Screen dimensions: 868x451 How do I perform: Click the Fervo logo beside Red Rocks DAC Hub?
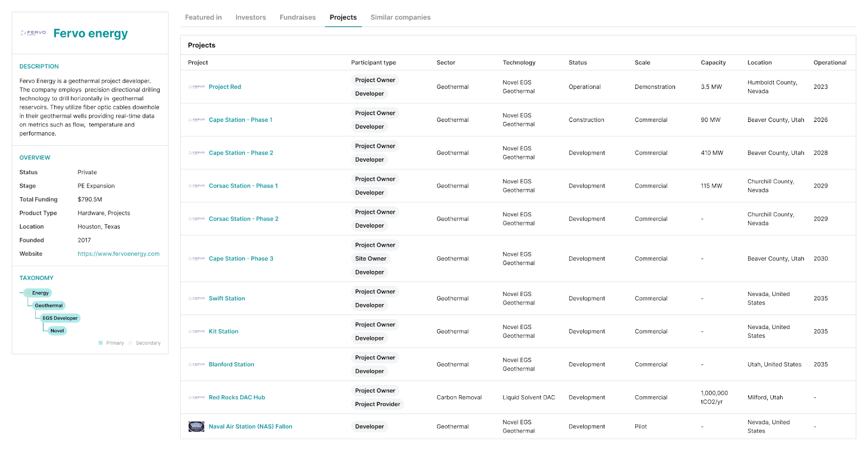pyautogui.click(x=196, y=398)
